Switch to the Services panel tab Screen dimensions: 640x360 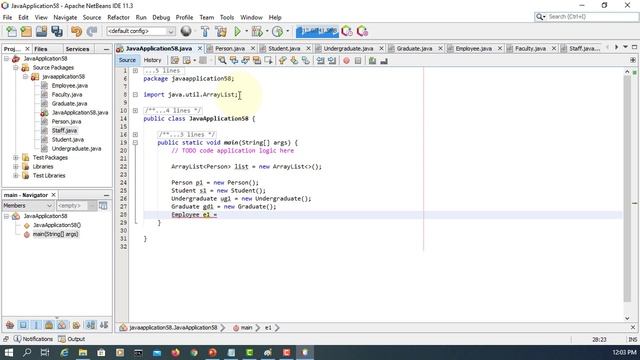pos(77,49)
